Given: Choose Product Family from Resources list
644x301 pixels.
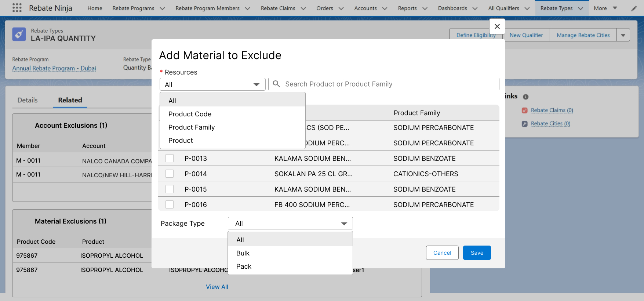Looking at the screenshot, I should pos(192,127).
